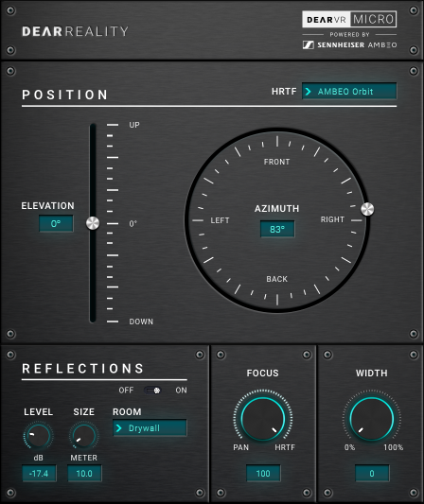Screen dimensions: 424x504
Task: Click the Sennheiser AMBEO logo
Action: click(x=349, y=45)
